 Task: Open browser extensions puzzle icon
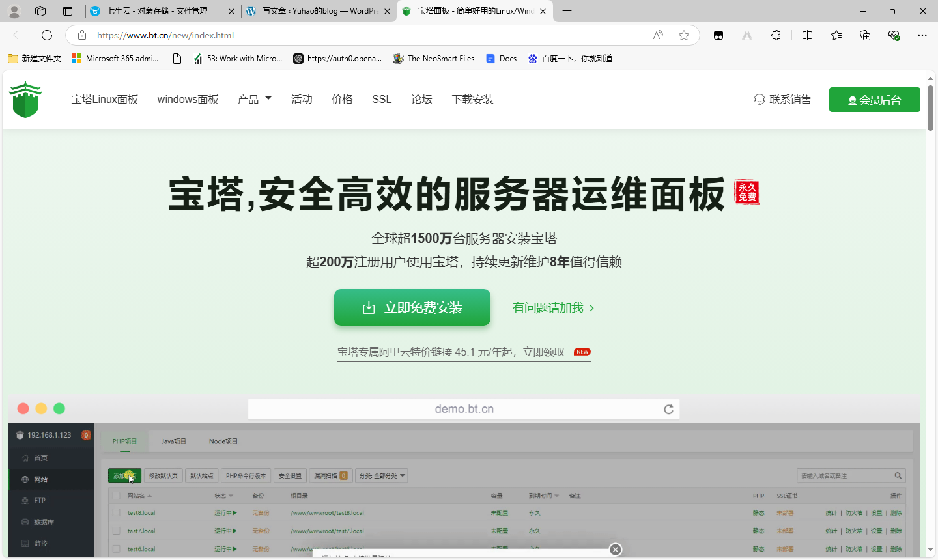click(x=776, y=35)
